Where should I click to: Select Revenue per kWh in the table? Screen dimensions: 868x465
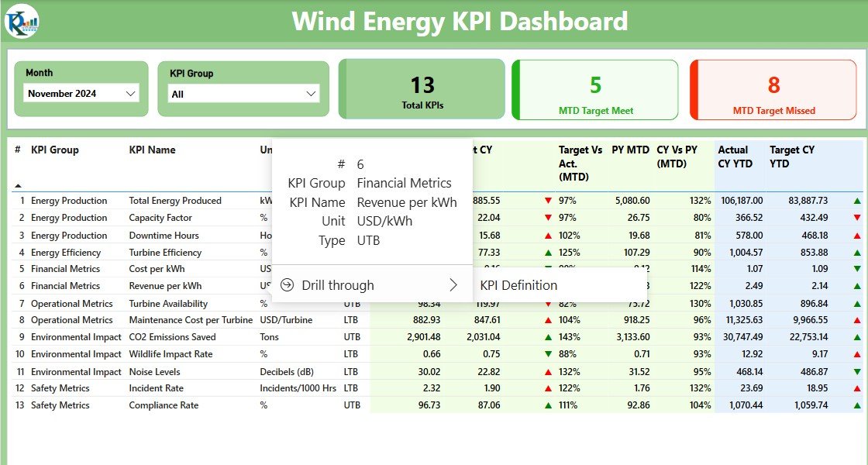point(165,286)
